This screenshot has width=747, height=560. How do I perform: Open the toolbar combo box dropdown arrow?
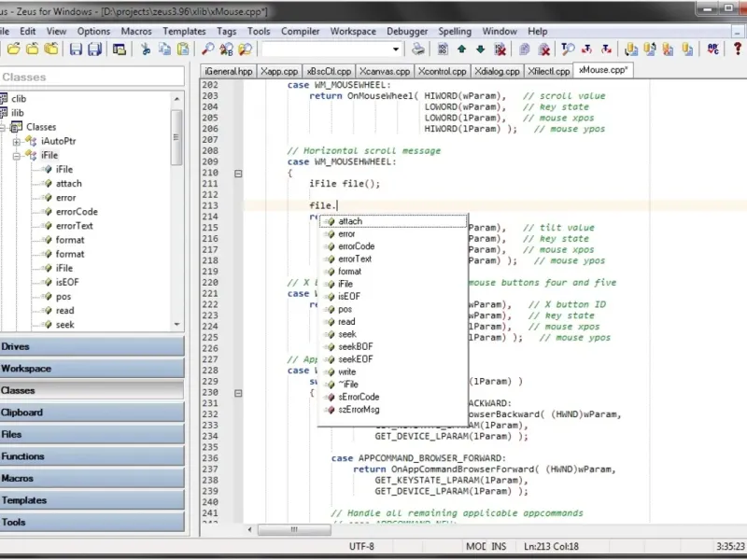[396, 49]
